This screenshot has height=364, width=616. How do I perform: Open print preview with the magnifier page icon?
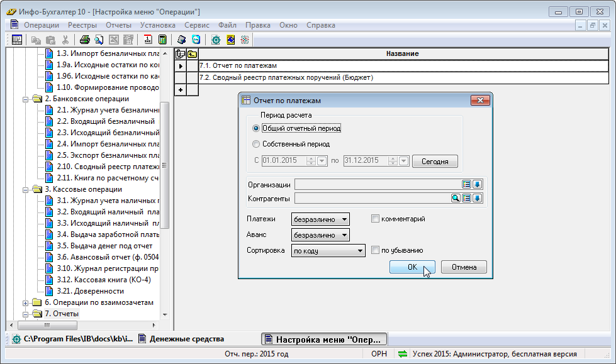(99, 40)
